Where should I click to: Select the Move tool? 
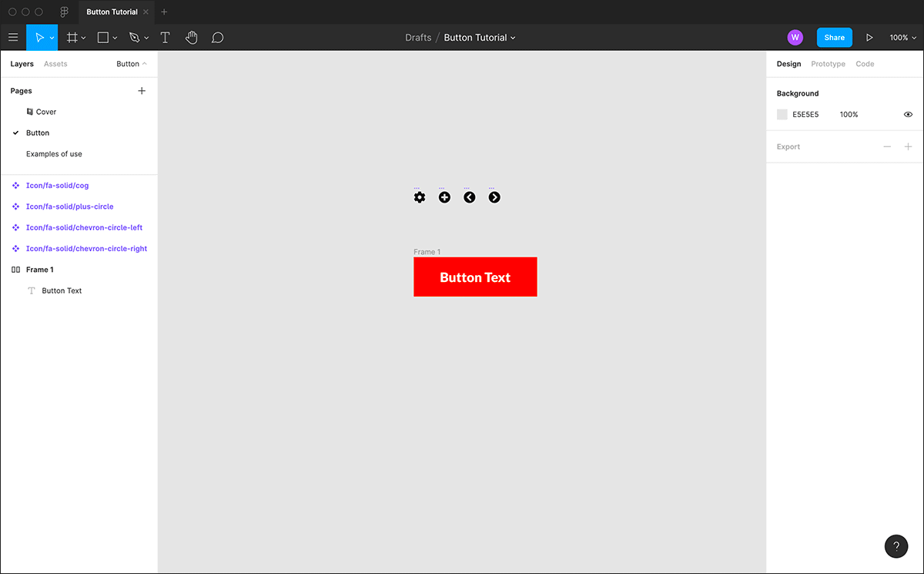pos(39,37)
